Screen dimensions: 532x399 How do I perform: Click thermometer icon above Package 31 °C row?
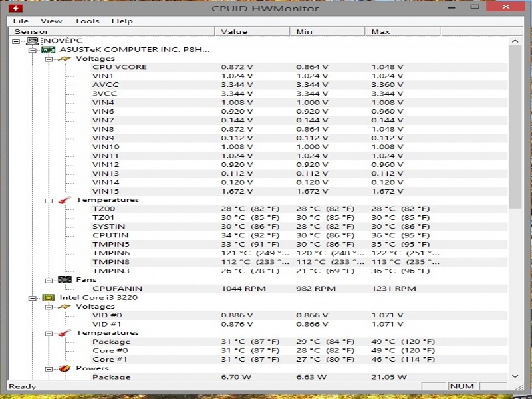click(x=65, y=333)
